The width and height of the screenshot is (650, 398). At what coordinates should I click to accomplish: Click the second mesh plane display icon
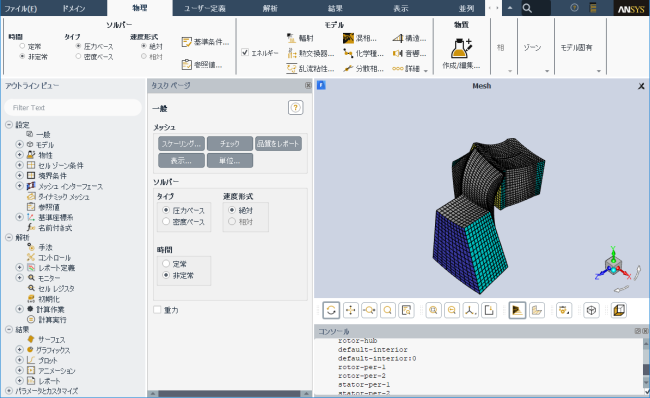point(537,310)
